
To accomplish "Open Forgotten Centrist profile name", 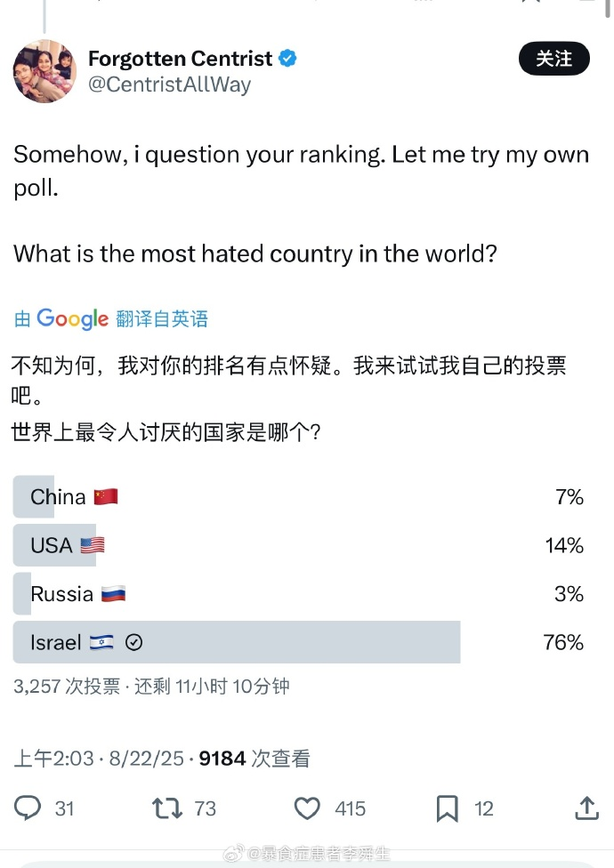I will tap(180, 58).
